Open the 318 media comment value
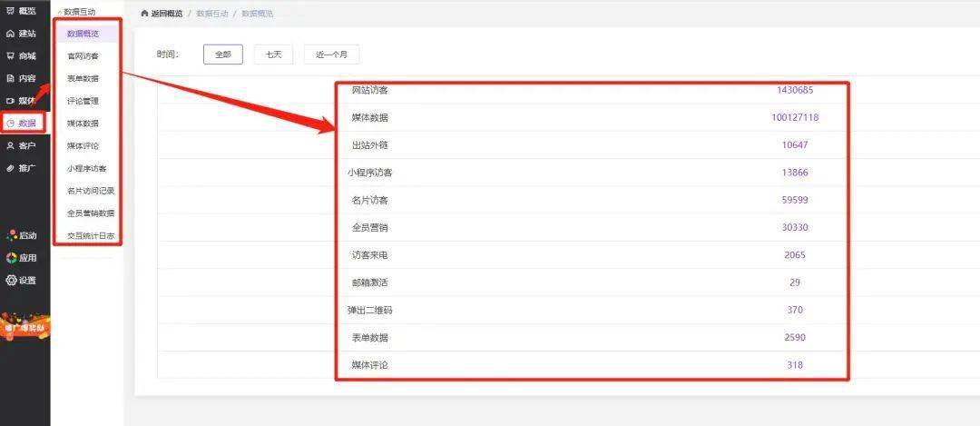The image size is (980, 426). 795,365
